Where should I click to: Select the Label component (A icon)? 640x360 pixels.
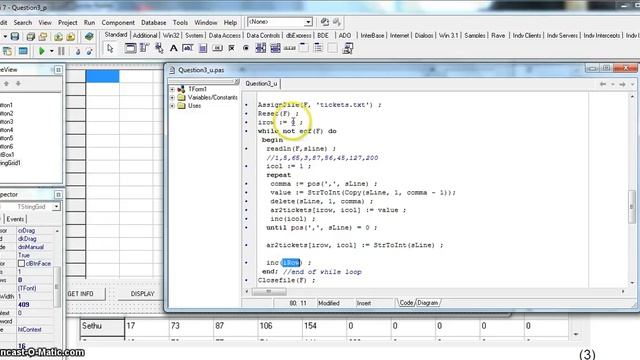[x=173, y=49]
